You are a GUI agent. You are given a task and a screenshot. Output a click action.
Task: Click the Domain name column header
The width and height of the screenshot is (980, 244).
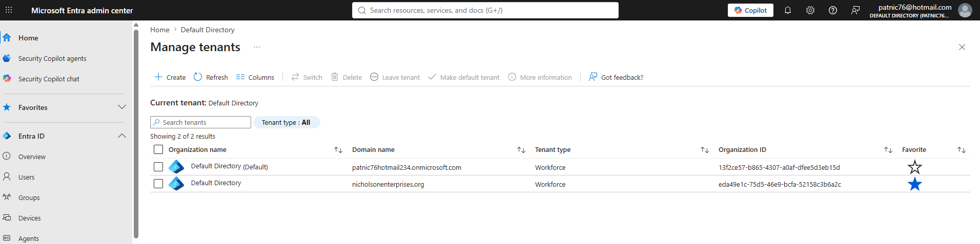click(x=373, y=150)
